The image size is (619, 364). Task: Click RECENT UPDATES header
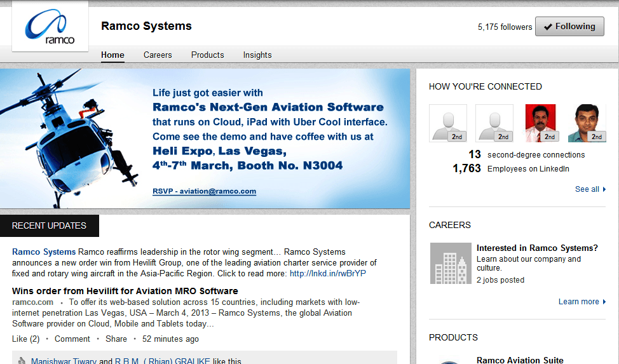50,226
